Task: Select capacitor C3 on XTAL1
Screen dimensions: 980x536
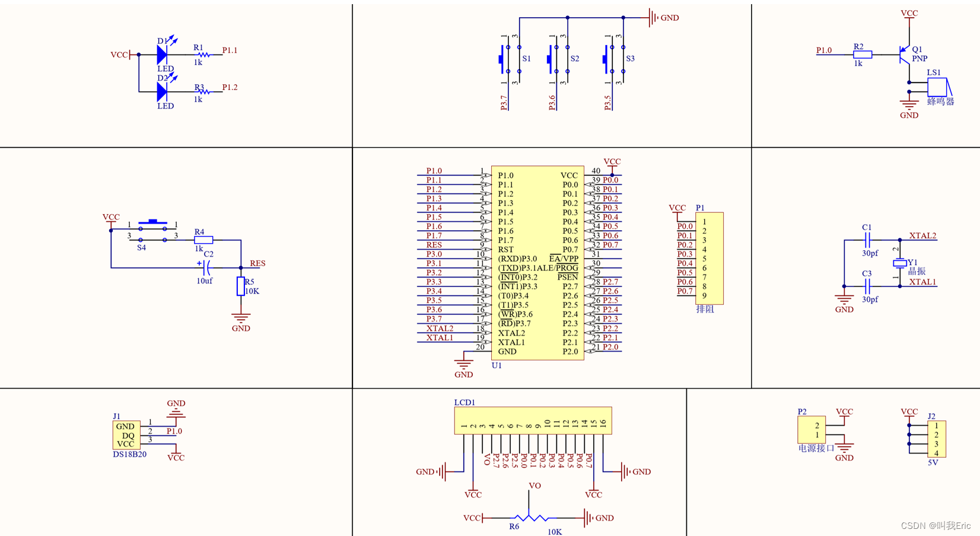Action: 867,286
